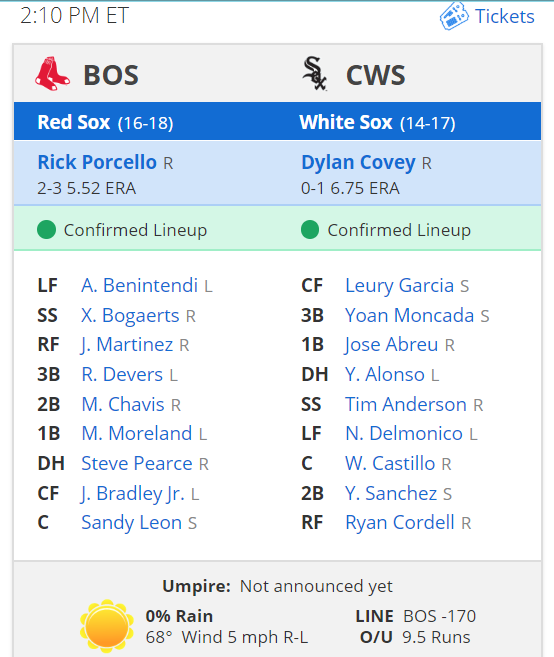This screenshot has width=554, height=657.
Task: Click the Boston Red Sox logo
Action: (x=52, y=74)
